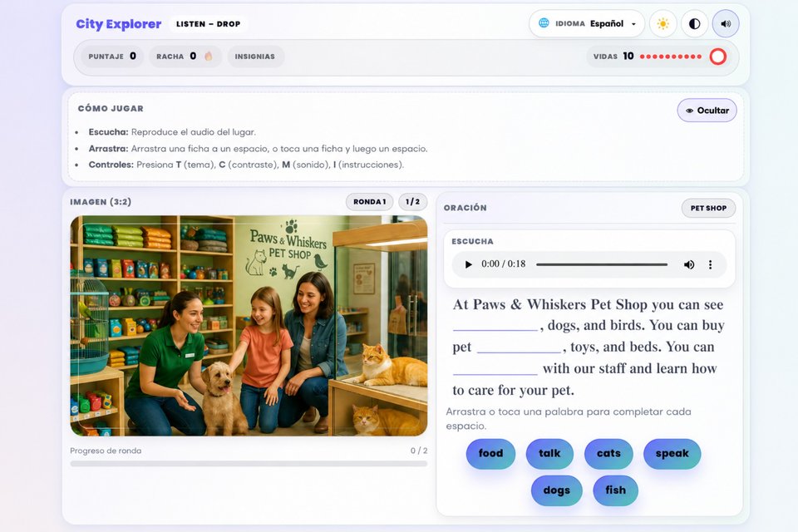
Task: Select the "cats" word chip
Action: [x=608, y=453]
